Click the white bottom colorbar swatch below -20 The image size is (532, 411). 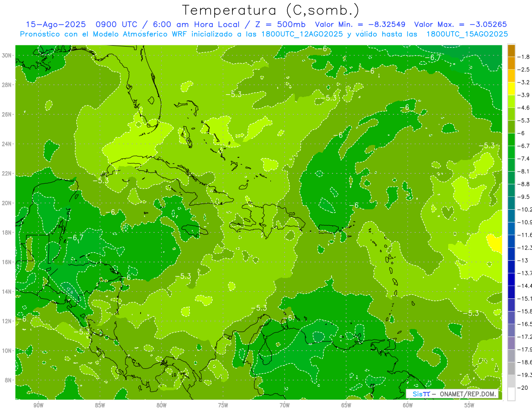511,394
